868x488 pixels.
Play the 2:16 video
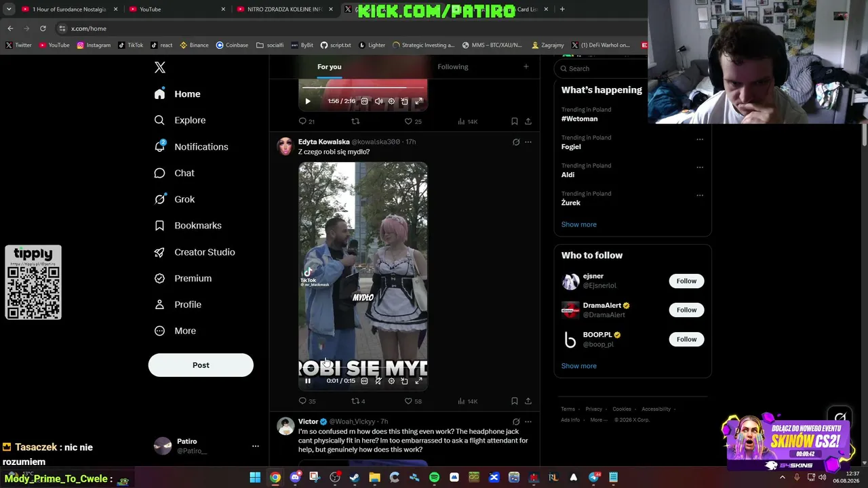[307, 101]
